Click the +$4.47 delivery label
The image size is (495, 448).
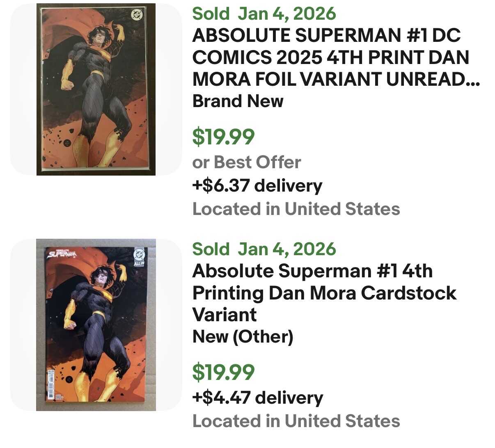tap(257, 398)
